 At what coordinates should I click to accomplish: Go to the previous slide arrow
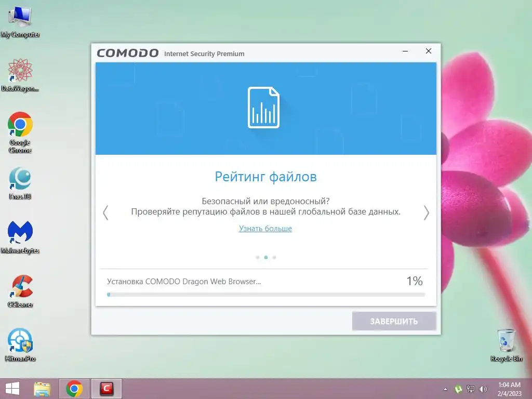(105, 212)
